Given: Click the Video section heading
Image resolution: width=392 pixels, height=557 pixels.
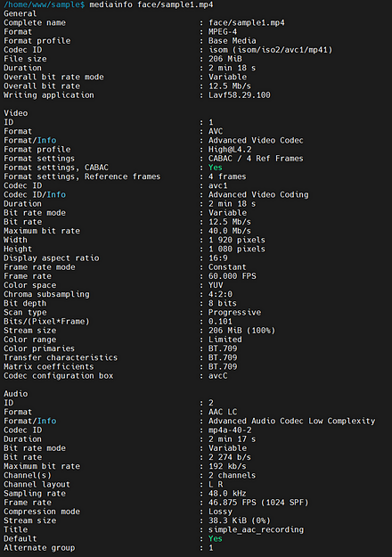Looking at the screenshot, I should click(x=16, y=113).
